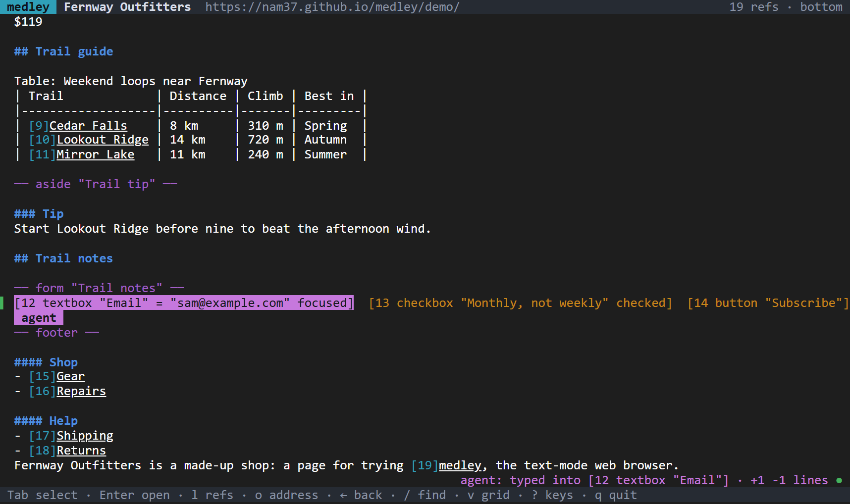The image size is (850, 504).
Task: Click the "Best in" column header
Action: click(x=329, y=96)
